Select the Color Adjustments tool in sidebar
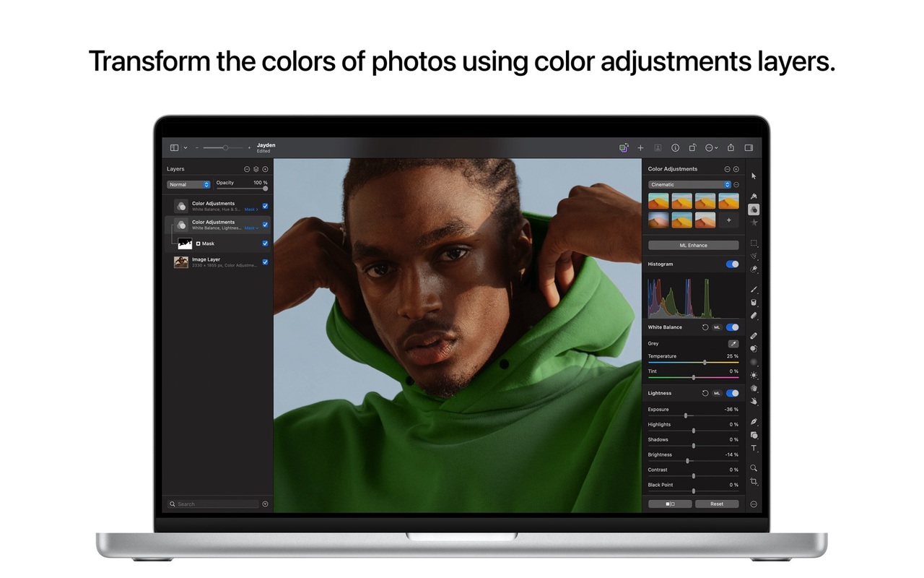This screenshot has height=578, width=924. [754, 210]
